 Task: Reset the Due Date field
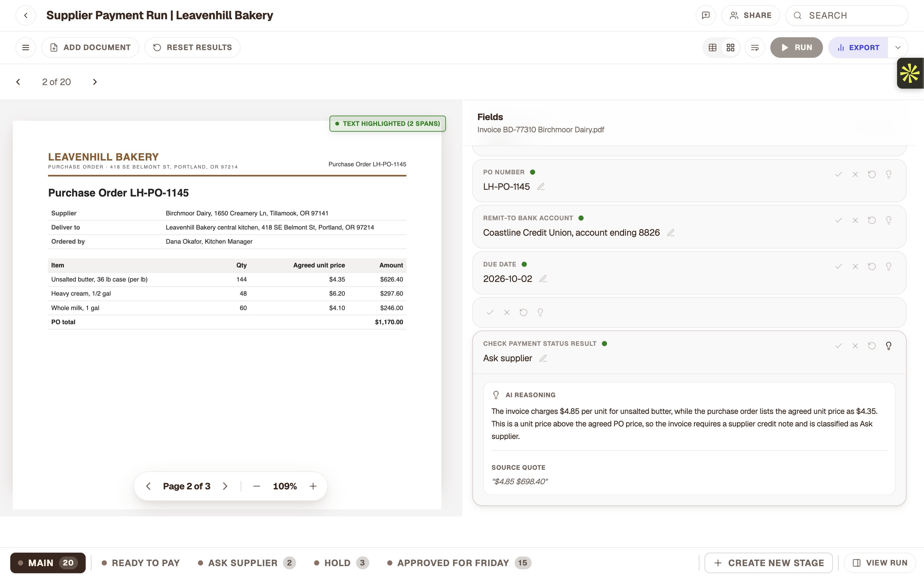[x=872, y=267]
